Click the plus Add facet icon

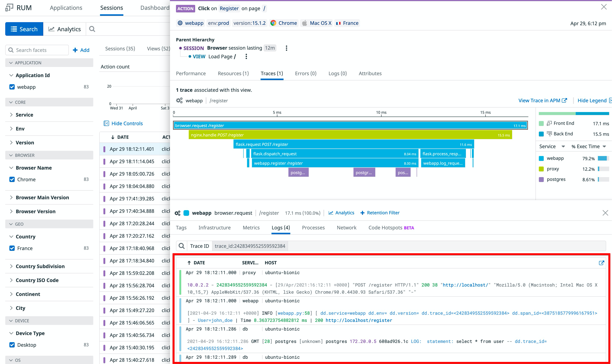coord(75,50)
